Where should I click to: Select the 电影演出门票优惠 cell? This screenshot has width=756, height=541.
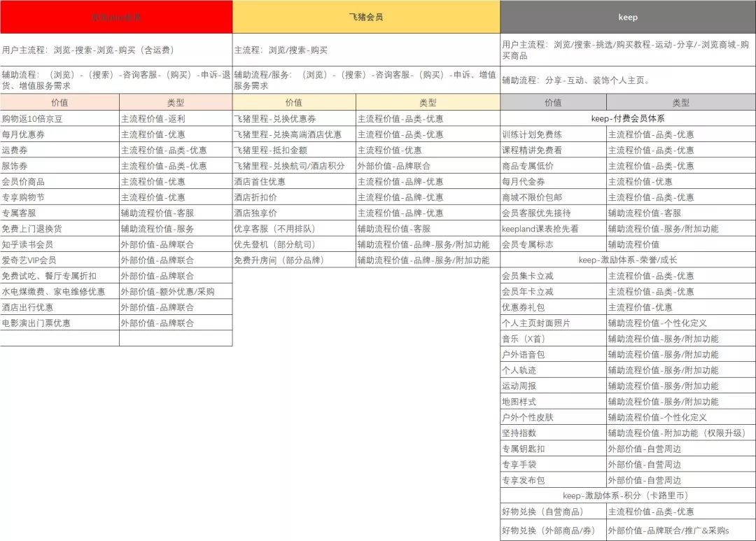coord(59,323)
